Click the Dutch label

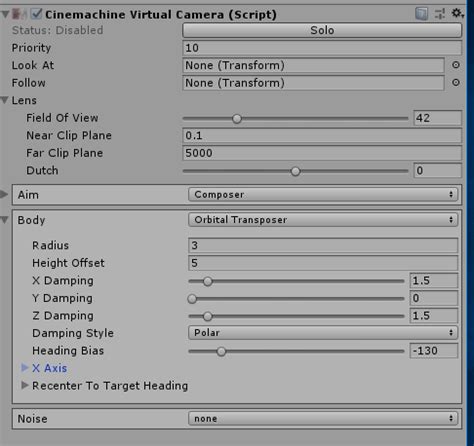[42, 170]
